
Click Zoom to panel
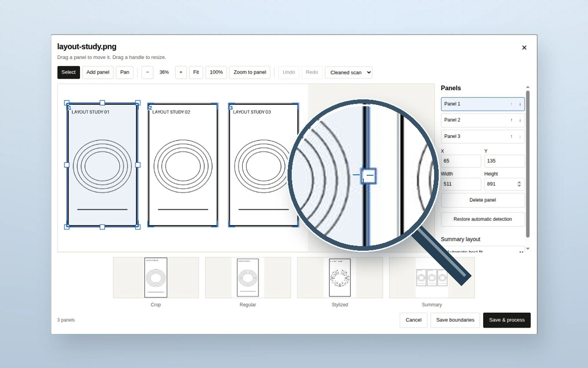(x=250, y=72)
